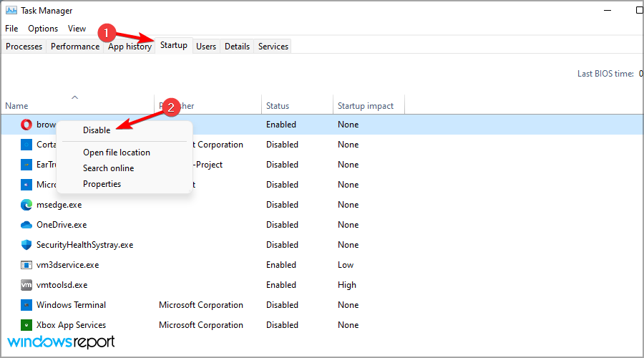Select the OneDrive.exe startup row
644x358 pixels.
point(215,225)
